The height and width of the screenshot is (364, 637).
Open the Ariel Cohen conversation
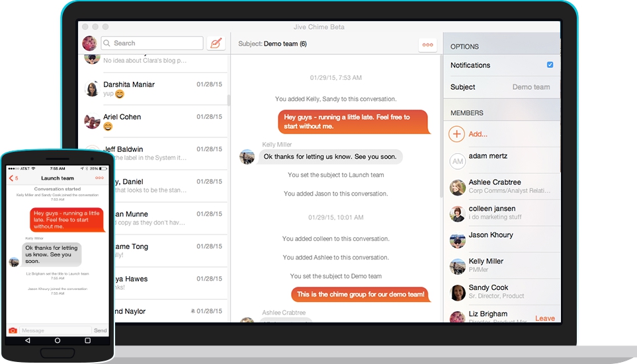[x=155, y=122]
